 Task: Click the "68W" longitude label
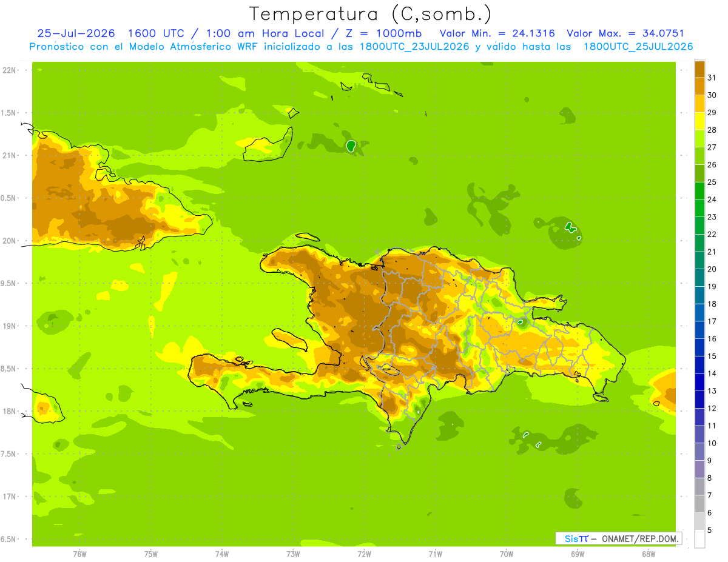tap(649, 554)
